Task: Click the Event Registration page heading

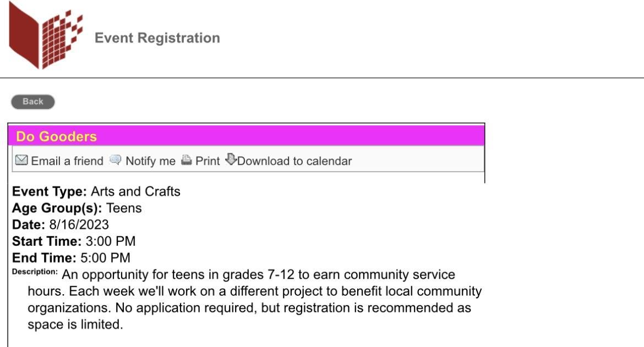Action: point(157,38)
